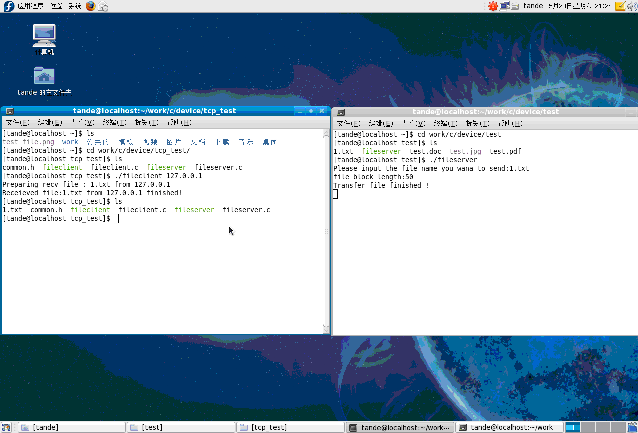The height and width of the screenshot is (433, 638).
Task: Launch Firefox from the top panel
Action: pyautogui.click(x=90, y=6)
